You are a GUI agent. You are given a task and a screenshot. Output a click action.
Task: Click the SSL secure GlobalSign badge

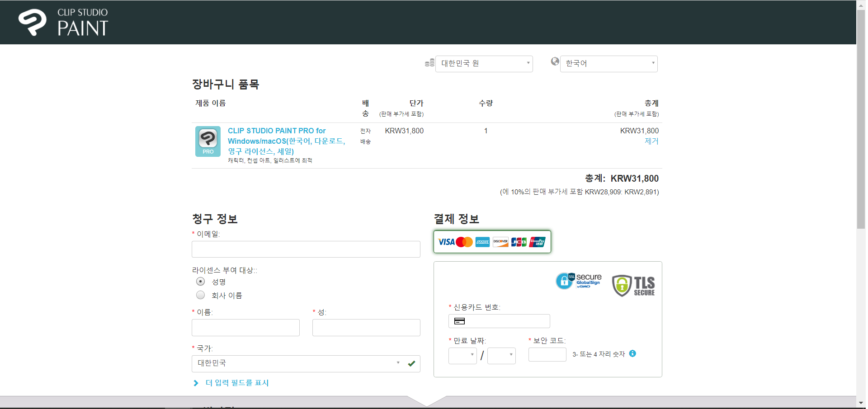pyautogui.click(x=579, y=281)
